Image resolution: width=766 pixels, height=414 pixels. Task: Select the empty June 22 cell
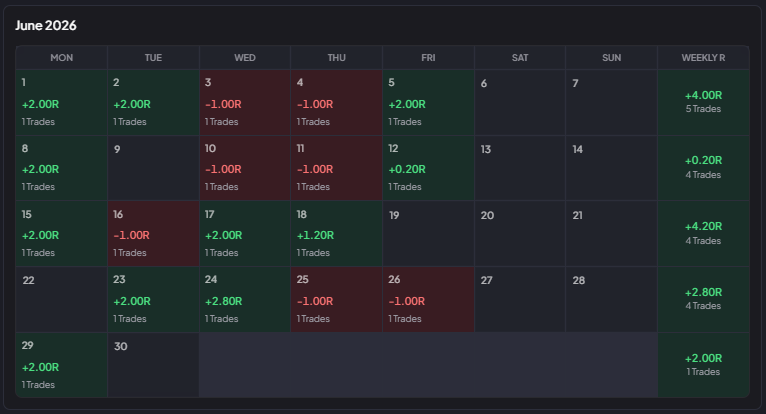click(62, 300)
